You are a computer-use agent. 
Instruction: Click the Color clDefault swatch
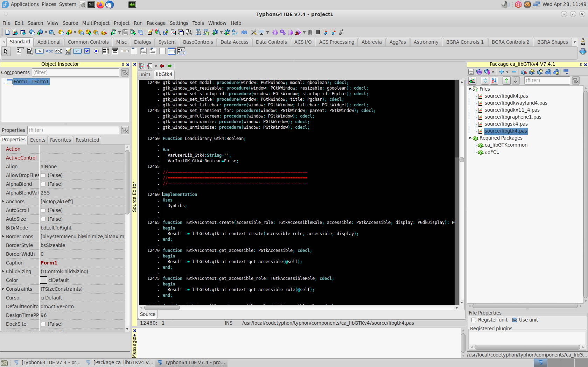pyautogui.click(x=43, y=280)
